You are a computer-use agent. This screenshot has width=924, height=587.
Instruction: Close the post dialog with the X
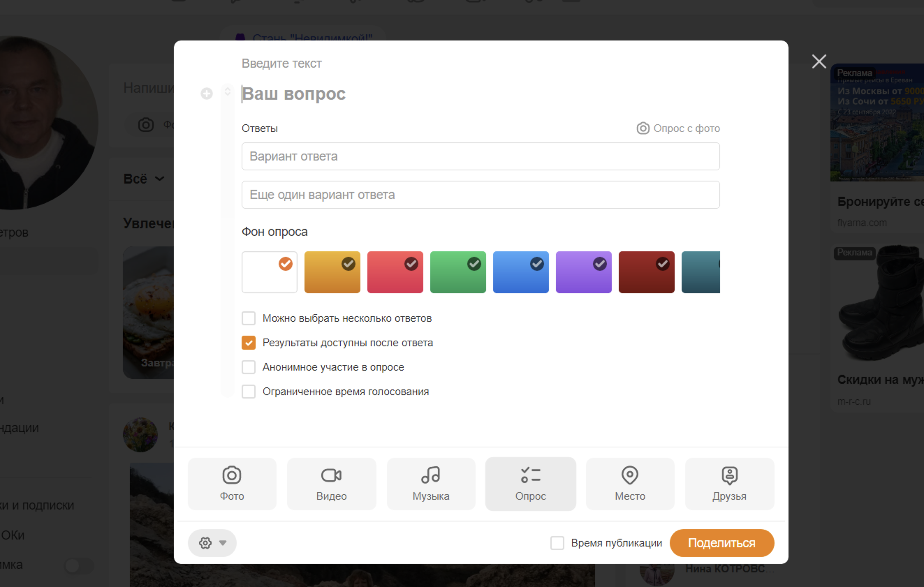pos(819,61)
